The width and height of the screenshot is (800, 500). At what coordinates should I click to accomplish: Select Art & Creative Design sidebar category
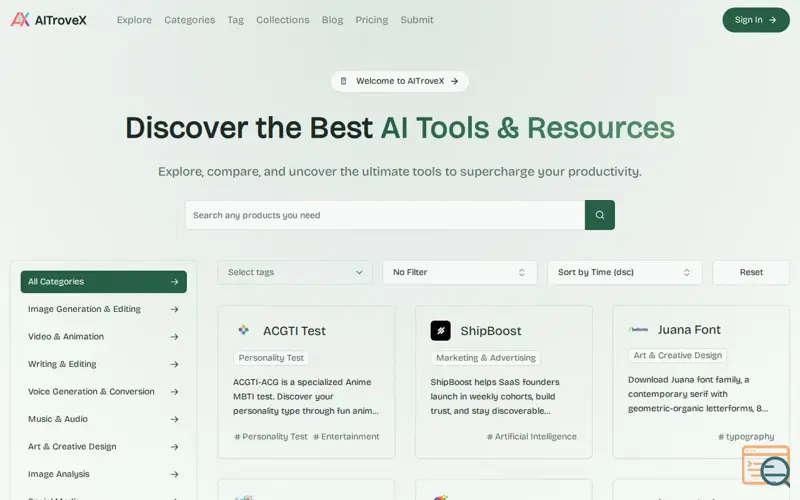coord(104,447)
